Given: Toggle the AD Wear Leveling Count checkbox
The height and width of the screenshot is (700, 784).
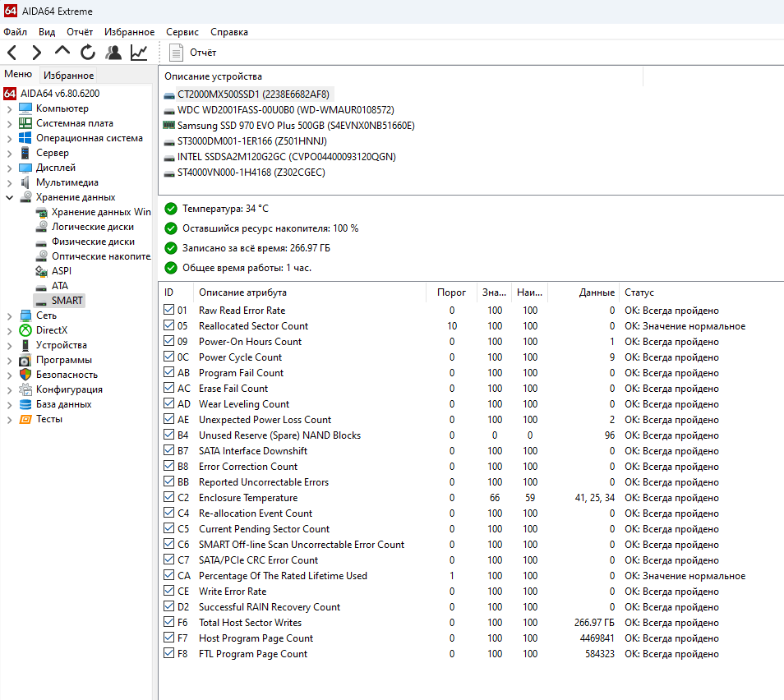Looking at the screenshot, I should [169, 403].
